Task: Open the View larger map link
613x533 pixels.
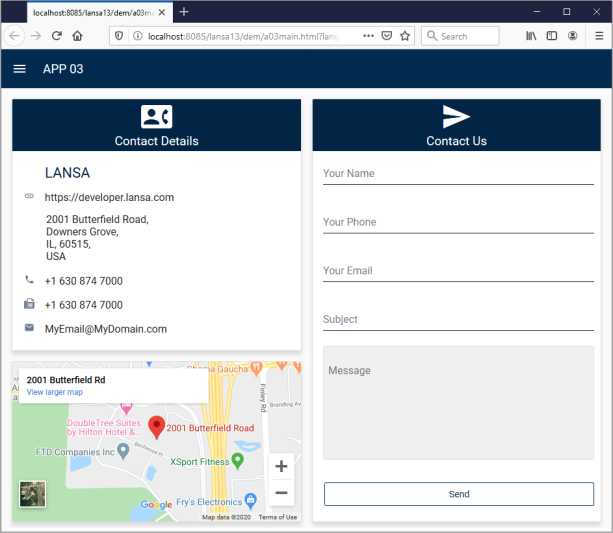Action: [55, 392]
